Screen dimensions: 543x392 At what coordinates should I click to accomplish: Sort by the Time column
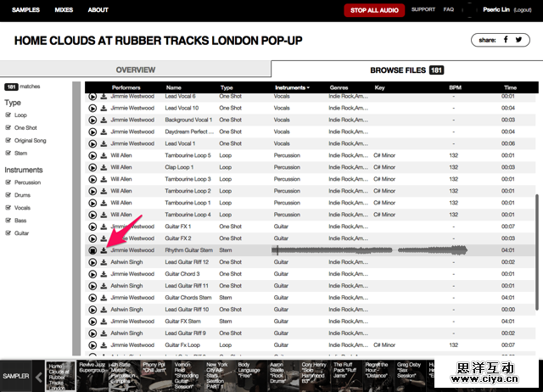[x=510, y=87]
